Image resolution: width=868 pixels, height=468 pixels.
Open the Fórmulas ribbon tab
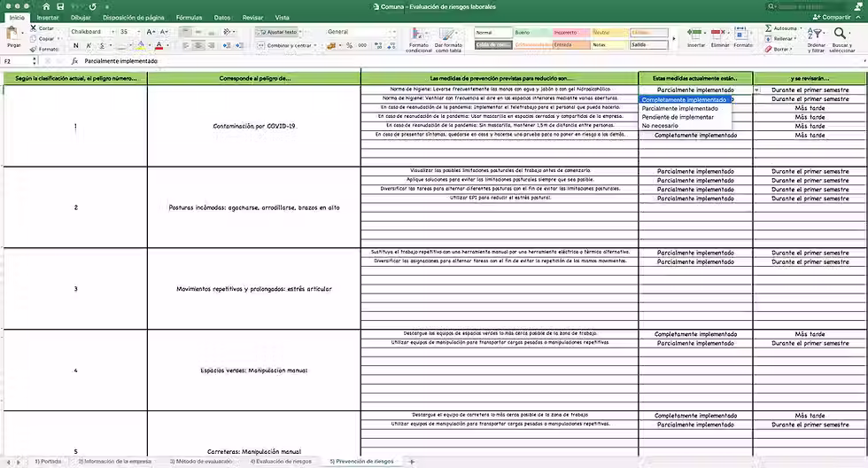pyautogui.click(x=189, y=18)
